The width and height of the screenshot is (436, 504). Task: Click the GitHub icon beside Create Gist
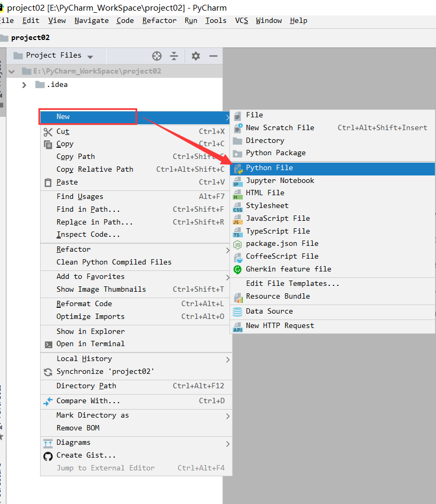(48, 456)
